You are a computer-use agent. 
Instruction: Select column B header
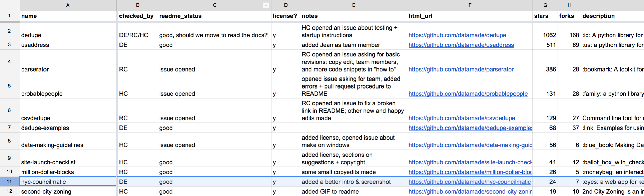pos(138,5)
